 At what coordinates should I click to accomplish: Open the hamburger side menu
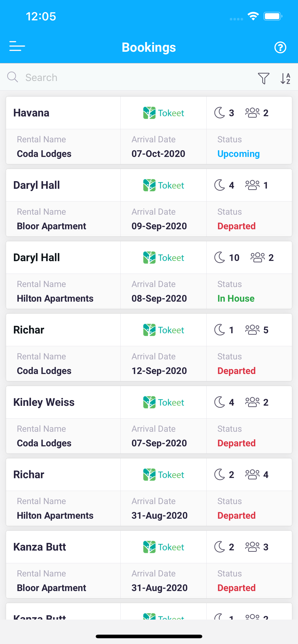tap(17, 46)
